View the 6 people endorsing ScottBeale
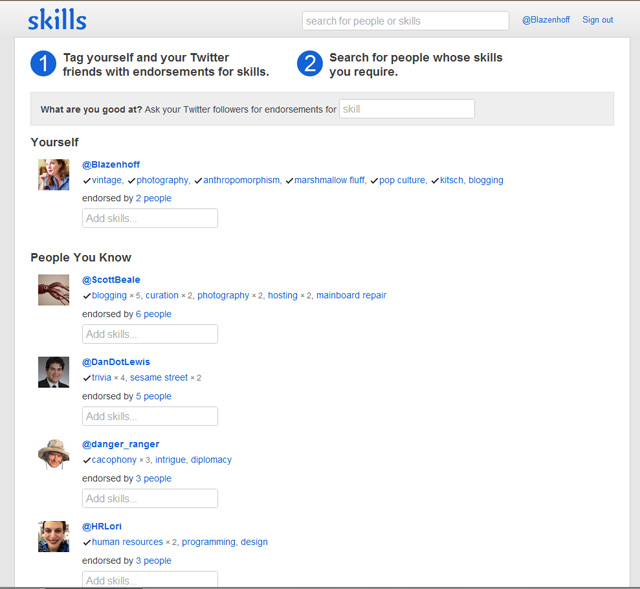 point(153,314)
